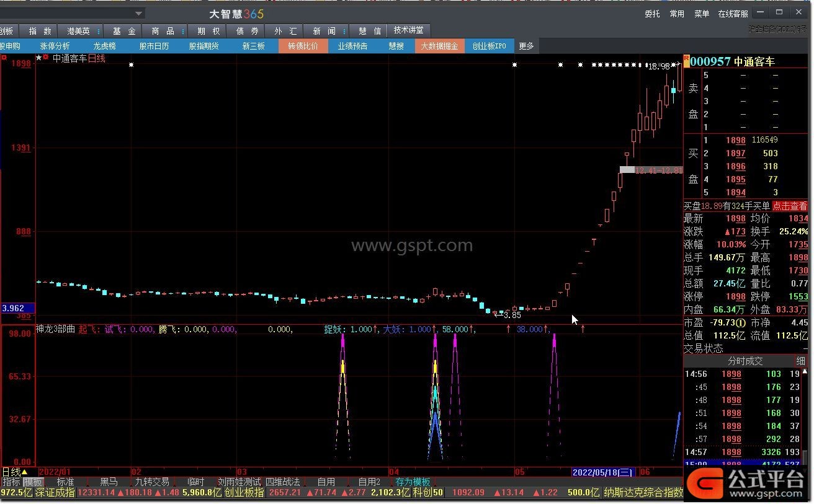
Task: Apply the 黑马 template
Action: click(x=109, y=482)
